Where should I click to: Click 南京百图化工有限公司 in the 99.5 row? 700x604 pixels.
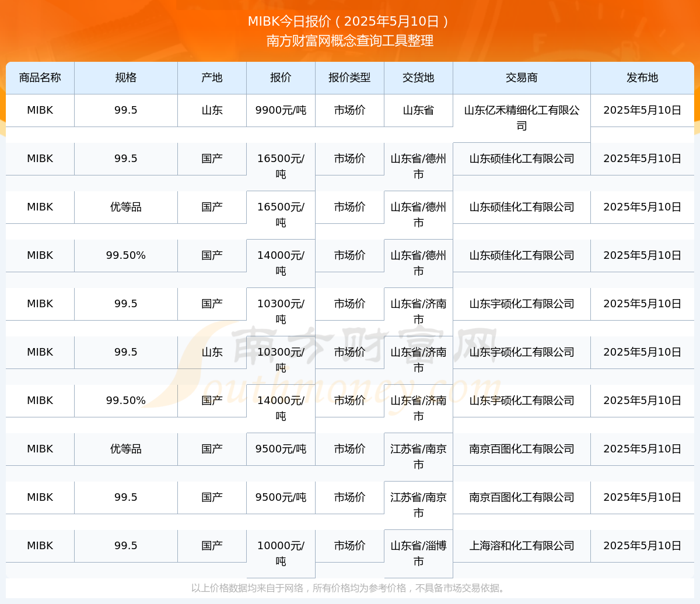tap(522, 497)
